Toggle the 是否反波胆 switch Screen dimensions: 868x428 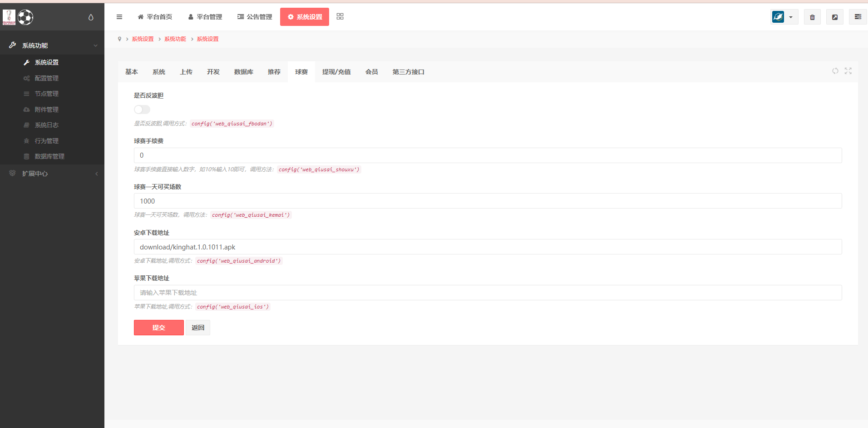point(142,109)
